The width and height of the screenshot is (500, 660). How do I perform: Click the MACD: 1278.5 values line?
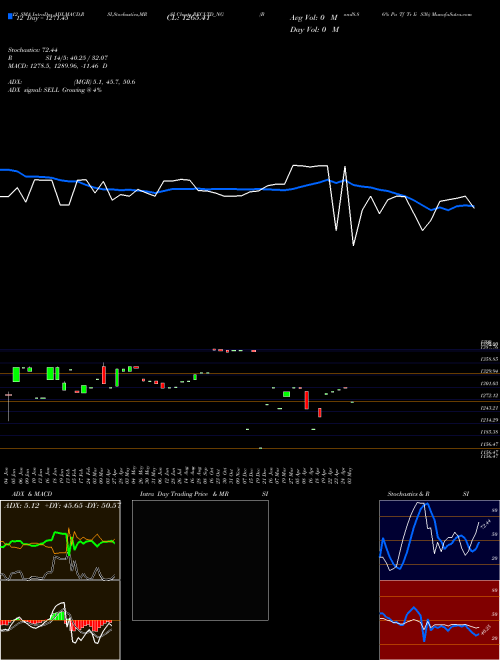(58, 66)
